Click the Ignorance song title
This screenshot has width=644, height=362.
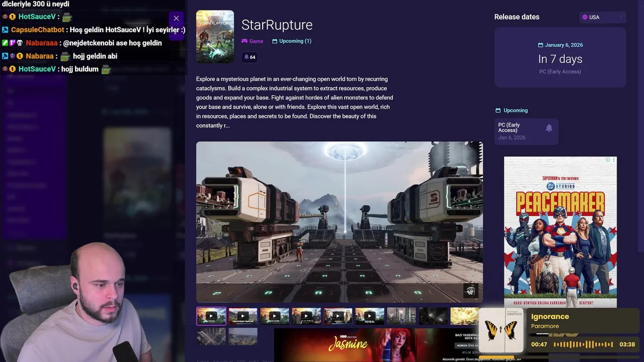(x=550, y=317)
